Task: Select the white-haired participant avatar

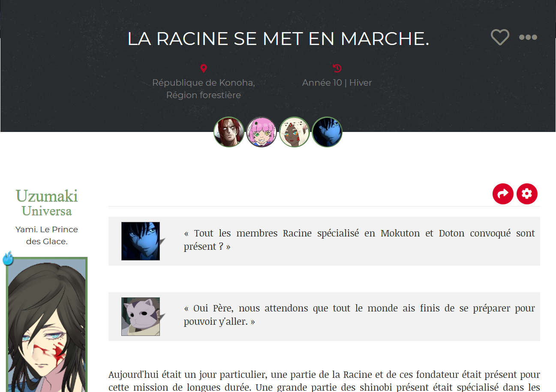Action: pyautogui.click(x=295, y=132)
